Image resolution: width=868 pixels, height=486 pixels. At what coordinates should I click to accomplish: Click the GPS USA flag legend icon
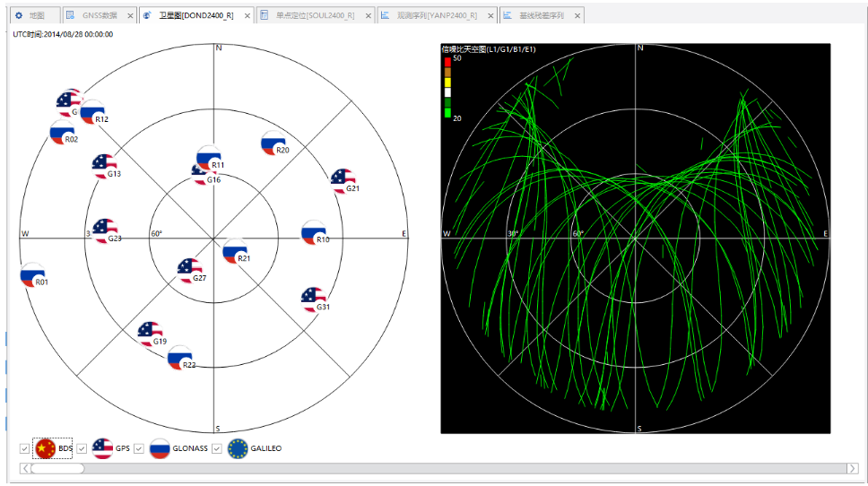pyautogui.click(x=102, y=448)
